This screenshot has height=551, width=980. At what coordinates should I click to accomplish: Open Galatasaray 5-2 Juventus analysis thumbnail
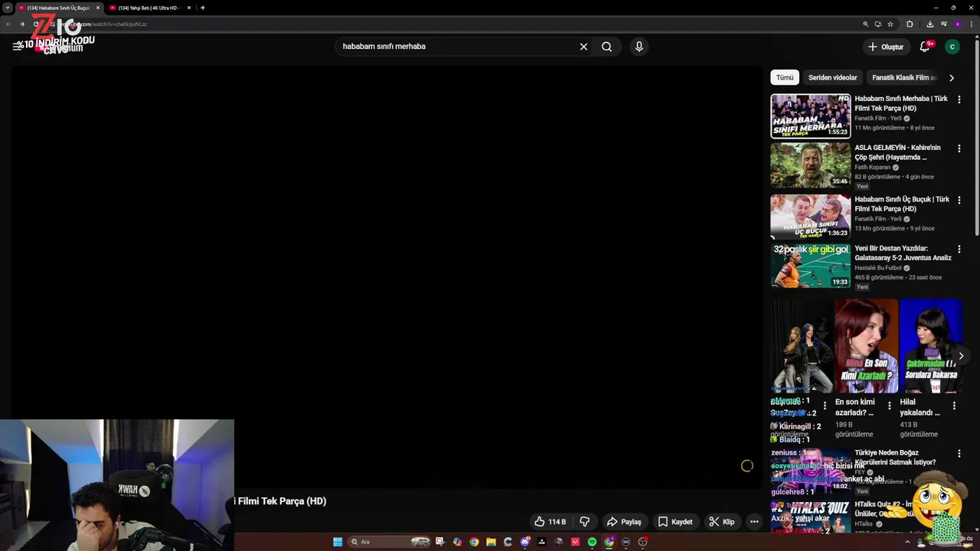point(810,266)
